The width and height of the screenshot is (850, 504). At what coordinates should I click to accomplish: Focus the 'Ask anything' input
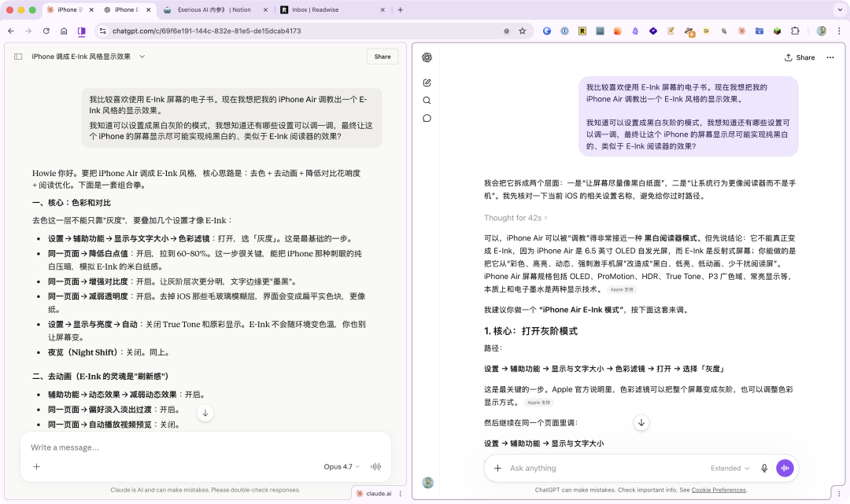tap(607, 469)
